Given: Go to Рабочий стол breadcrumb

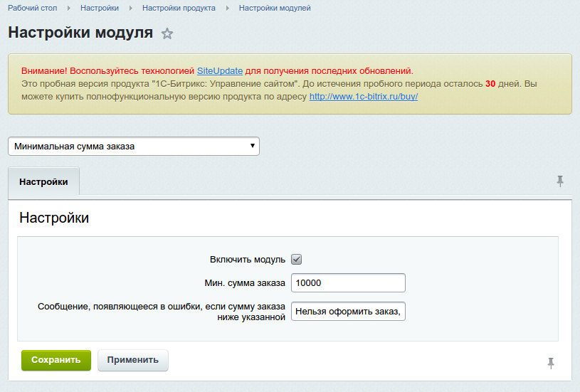Looking at the screenshot, I should click(33, 8).
